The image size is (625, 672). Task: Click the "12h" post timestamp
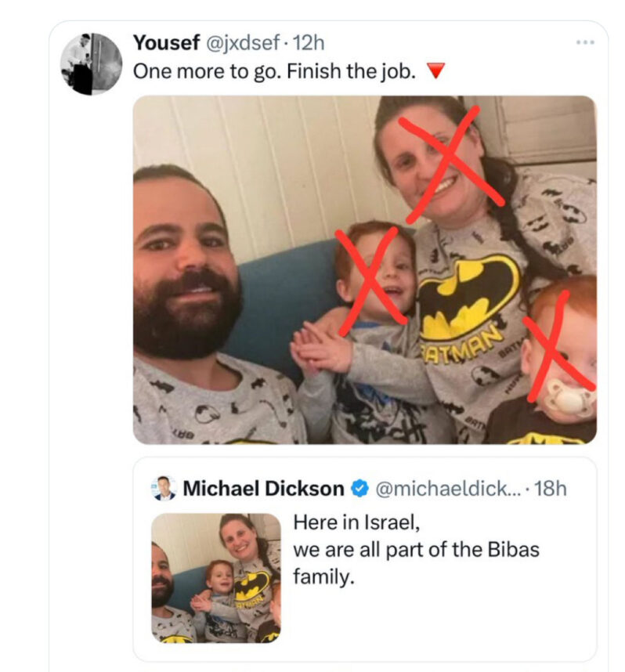point(308,42)
